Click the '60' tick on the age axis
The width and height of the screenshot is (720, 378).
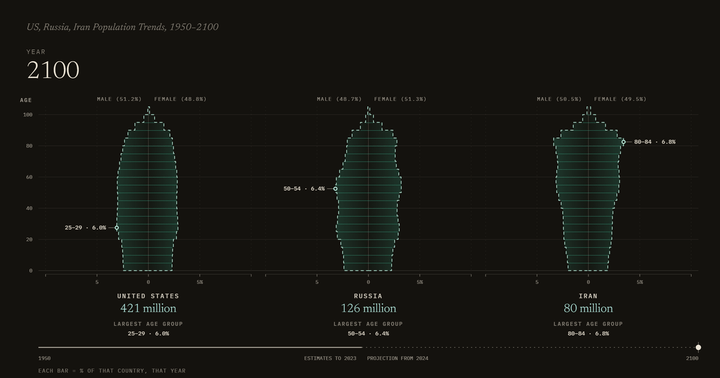pos(29,177)
